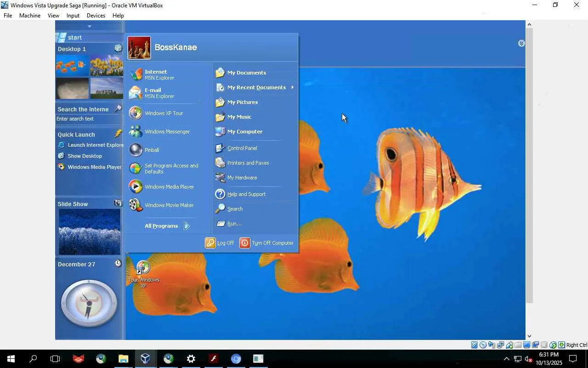The width and height of the screenshot is (588, 368).
Task: Open Control Panel
Action: click(x=254, y=148)
